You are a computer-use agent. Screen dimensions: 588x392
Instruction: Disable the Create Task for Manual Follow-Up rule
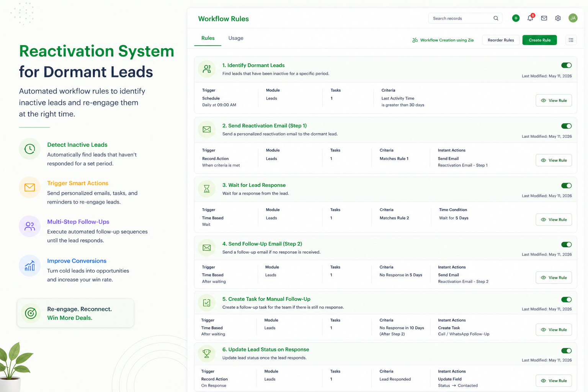(x=566, y=300)
